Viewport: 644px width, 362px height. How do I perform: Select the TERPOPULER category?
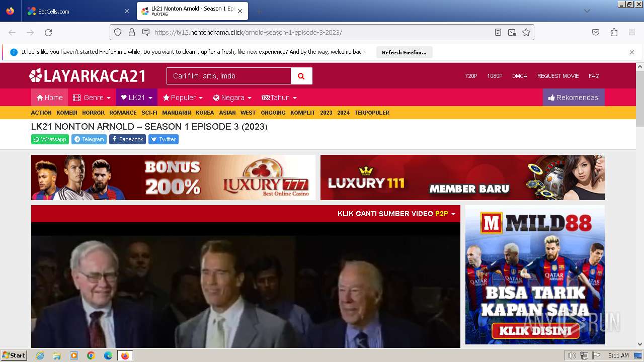(372, 113)
